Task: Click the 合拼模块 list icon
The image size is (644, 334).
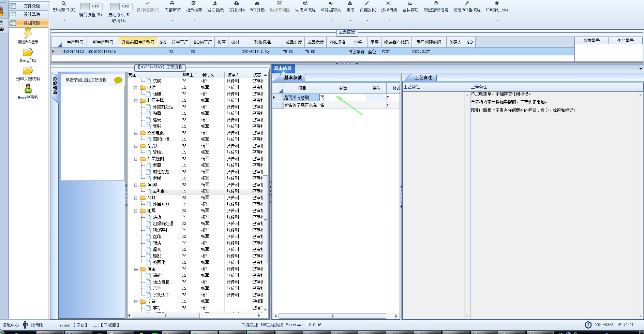Action: click(x=410, y=3)
